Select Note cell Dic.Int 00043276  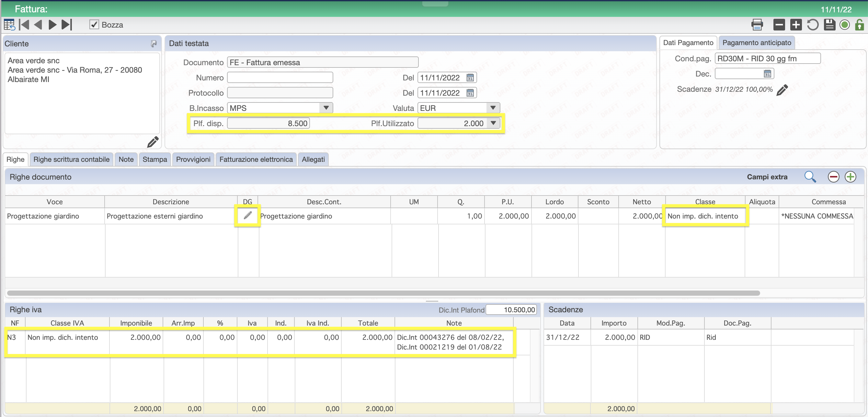click(454, 342)
